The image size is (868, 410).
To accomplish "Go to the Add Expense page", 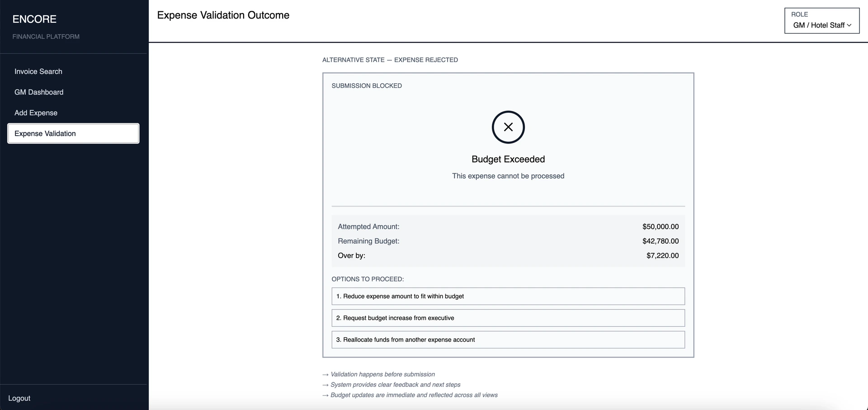I will [36, 113].
